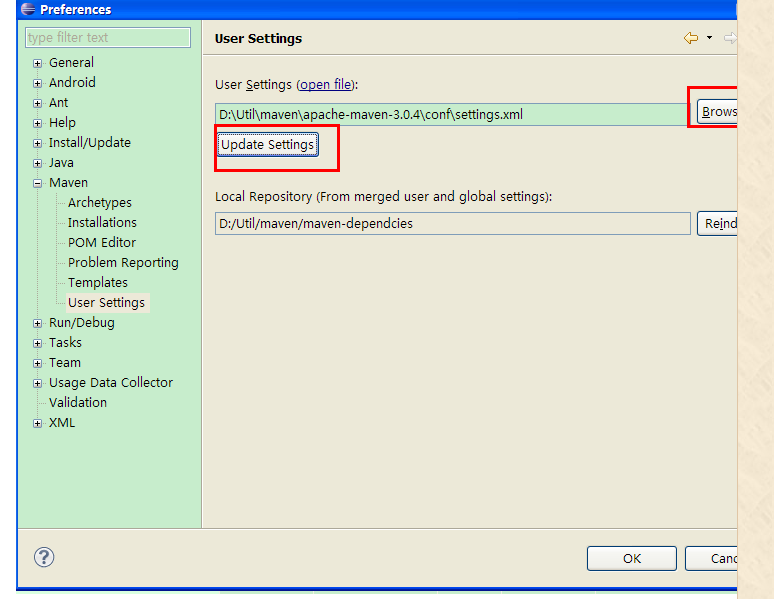Viewport: 774px width, 599px height.
Task: Expand the General tree node
Action: [x=38, y=63]
